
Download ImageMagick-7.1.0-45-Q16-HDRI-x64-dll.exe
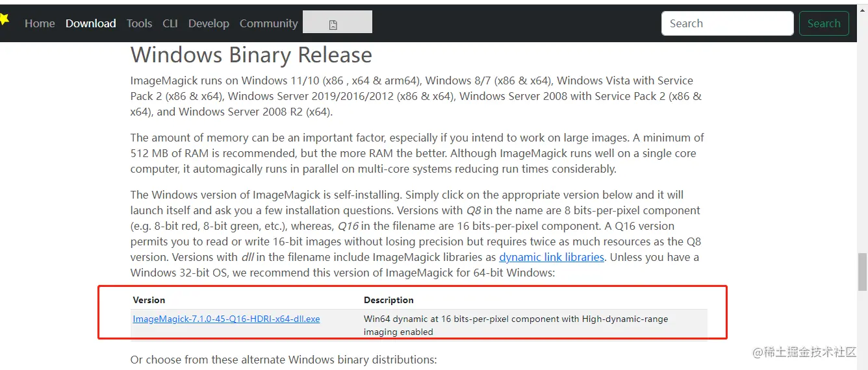tap(226, 319)
